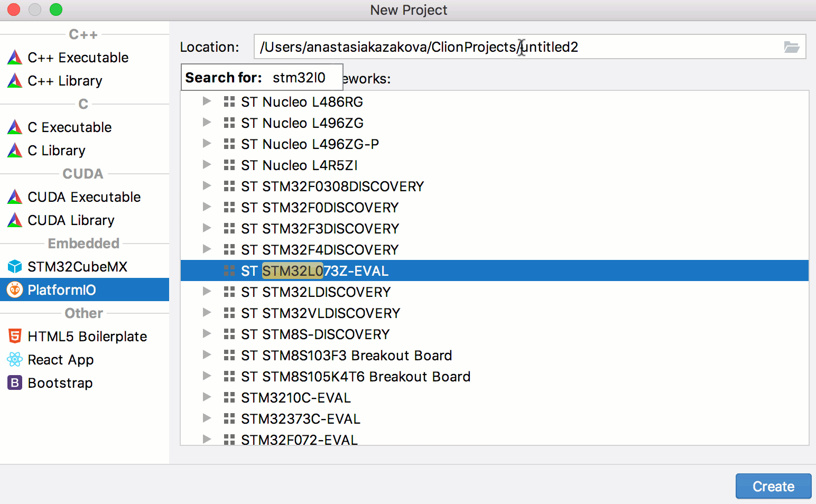Select the STM3210C-EVAL board

[495, 397]
